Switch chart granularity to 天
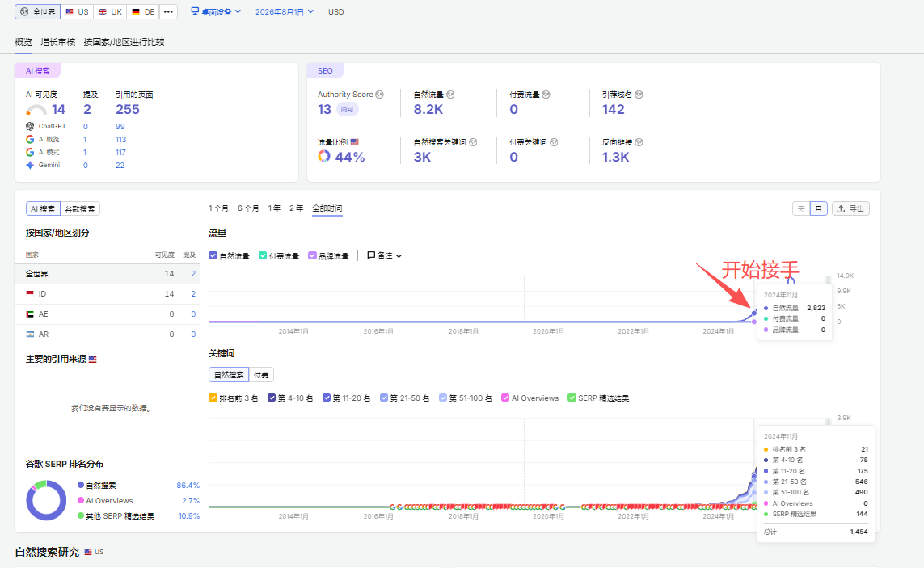 pos(801,208)
